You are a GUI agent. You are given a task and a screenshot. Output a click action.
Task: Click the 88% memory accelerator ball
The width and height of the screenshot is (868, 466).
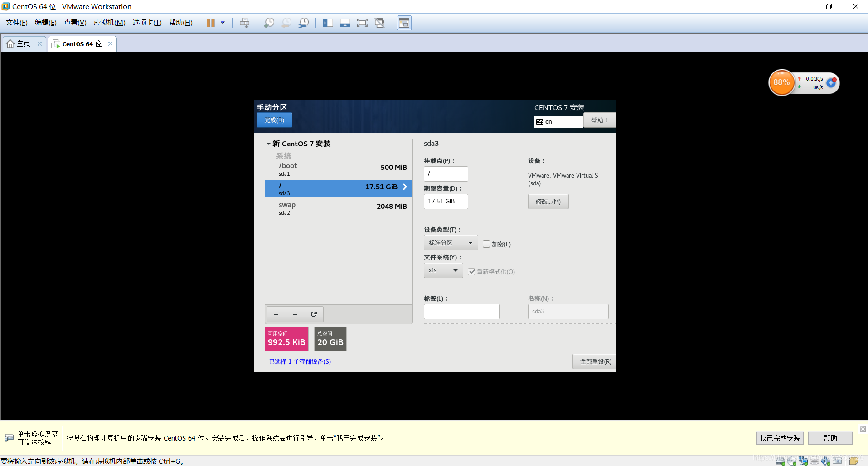pyautogui.click(x=781, y=82)
